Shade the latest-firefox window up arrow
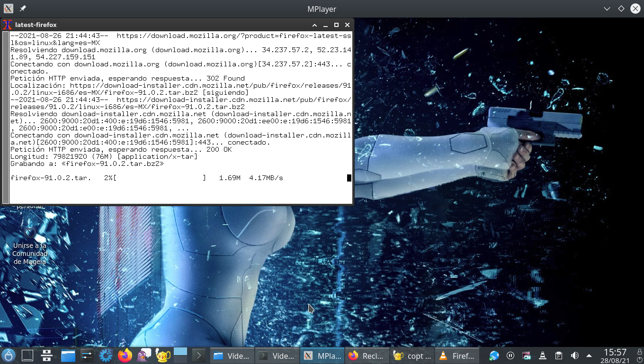This screenshot has height=364, width=644. pyautogui.click(x=314, y=25)
